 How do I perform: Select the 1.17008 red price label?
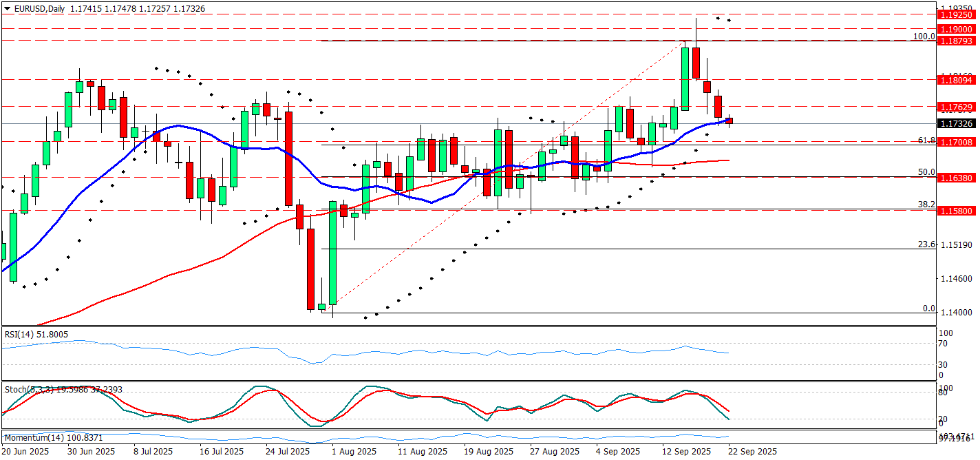(956, 142)
